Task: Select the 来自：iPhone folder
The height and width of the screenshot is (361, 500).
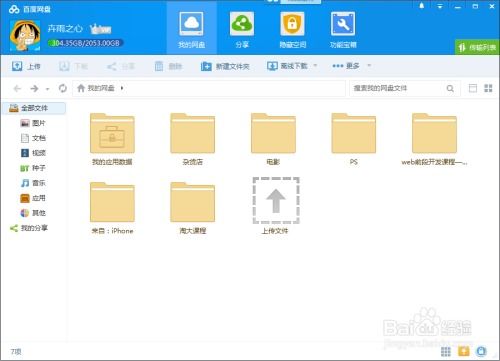Action: point(112,208)
